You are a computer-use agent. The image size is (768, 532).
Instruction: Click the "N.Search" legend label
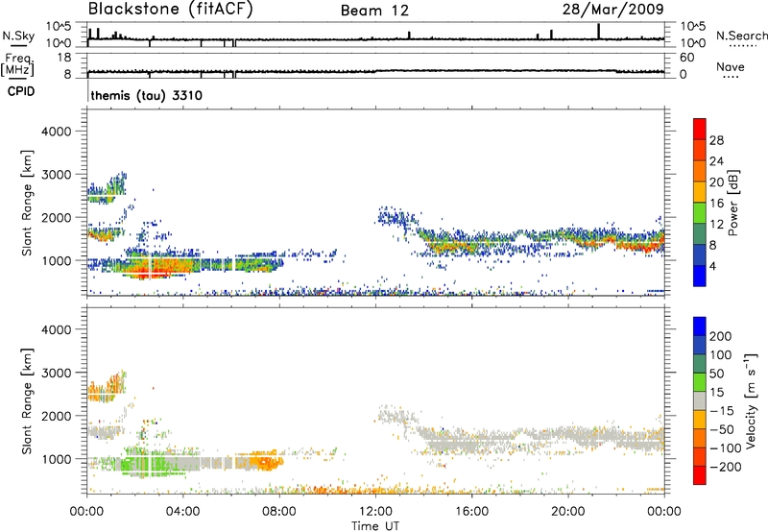click(x=741, y=36)
